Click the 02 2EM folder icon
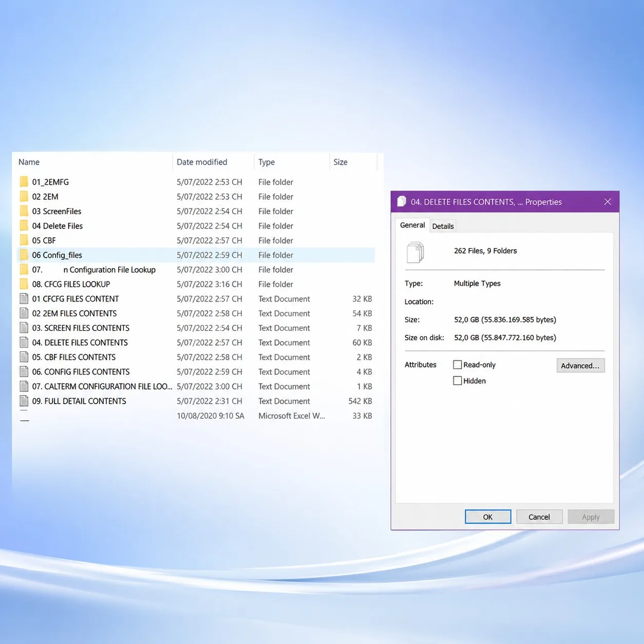The image size is (644, 644). [x=24, y=196]
